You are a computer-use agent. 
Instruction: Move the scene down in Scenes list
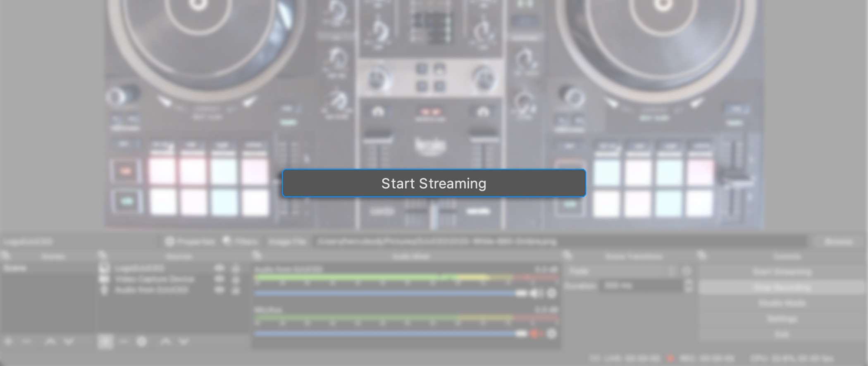coord(69,342)
